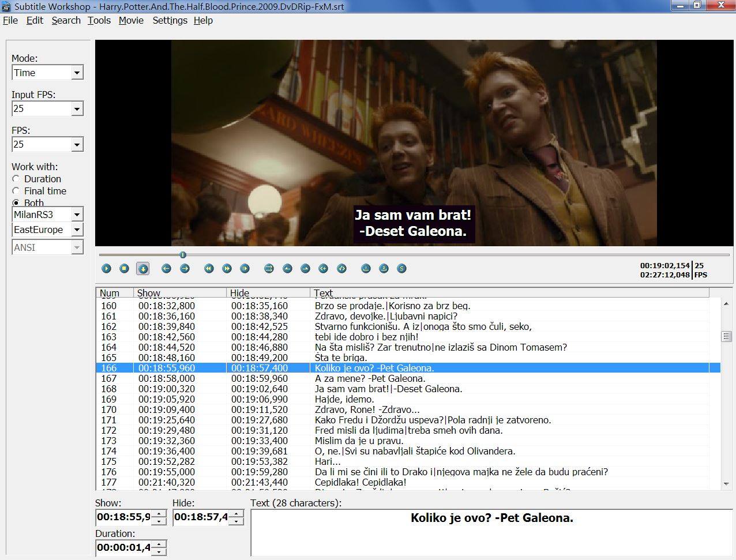
Task: Increase the Duration with up spinner
Action: pyautogui.click(x=159, y=544)
